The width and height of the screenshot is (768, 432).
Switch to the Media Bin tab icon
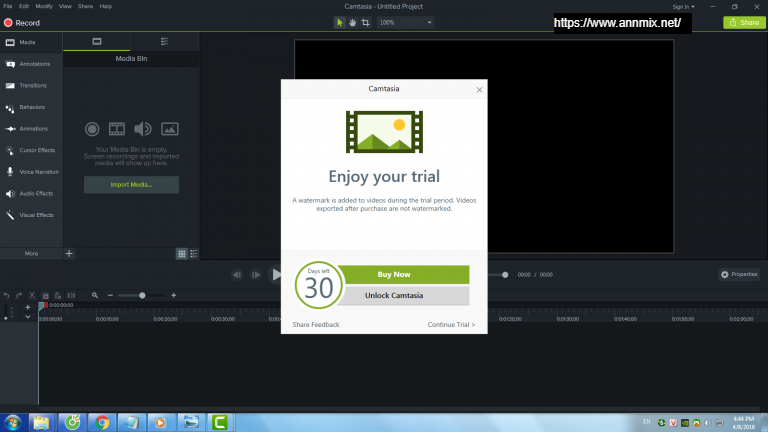[x=97, y=42]
